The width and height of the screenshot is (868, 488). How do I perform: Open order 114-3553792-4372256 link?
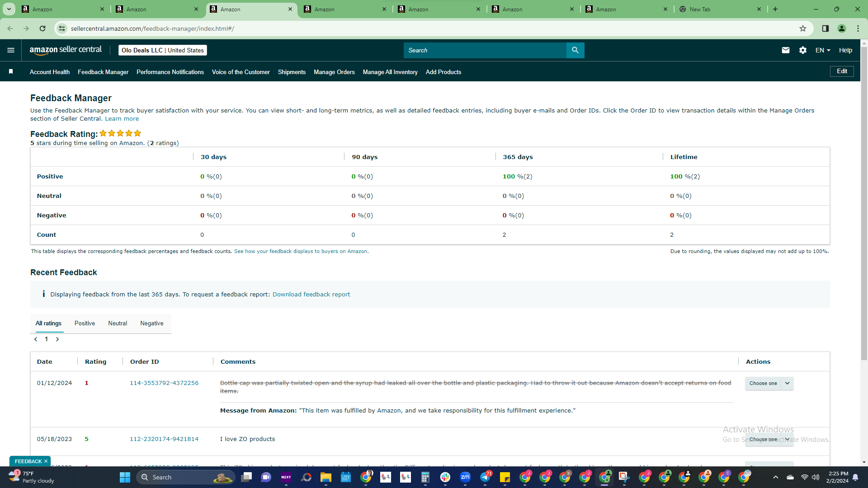pyautogui.click(x=164, y=383)
